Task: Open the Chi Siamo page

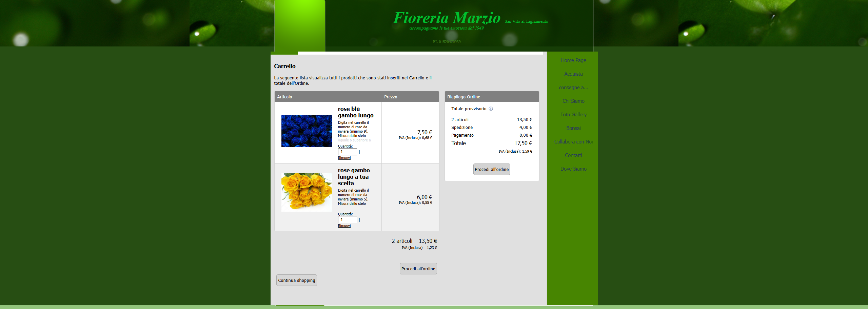Action: click(573, 101)
